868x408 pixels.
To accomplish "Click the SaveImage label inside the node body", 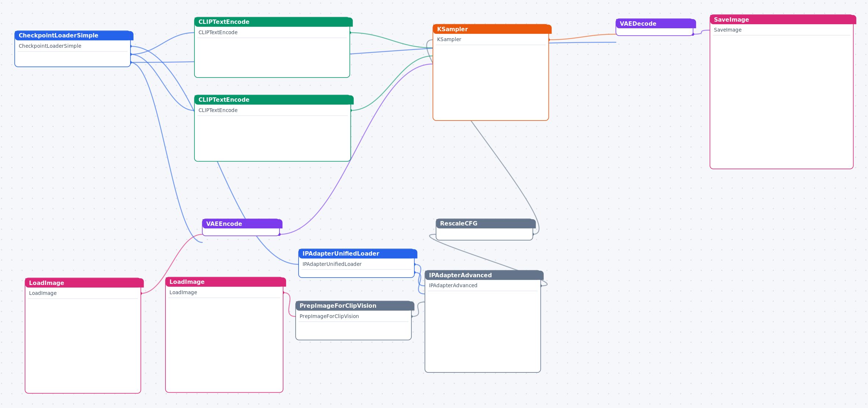I will 728,30.
